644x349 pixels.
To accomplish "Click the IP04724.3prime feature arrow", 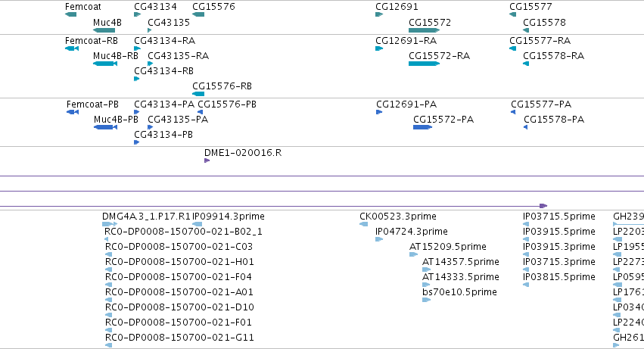I will click(x=379, y=240).
